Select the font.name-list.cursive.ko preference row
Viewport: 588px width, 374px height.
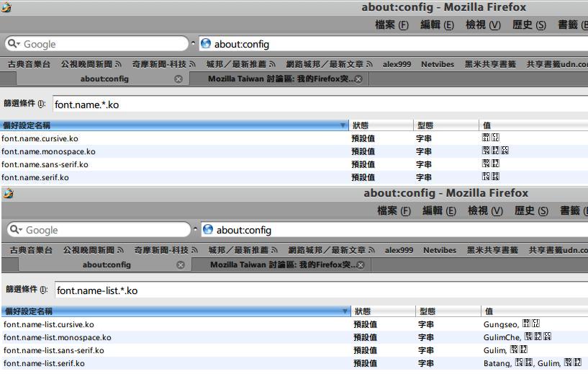295,324
